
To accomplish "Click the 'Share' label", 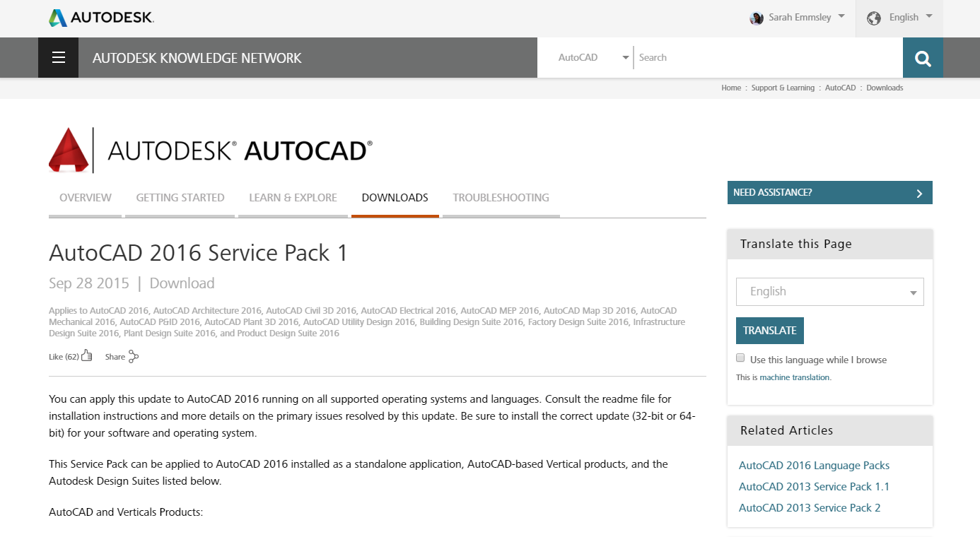I will (115, 357).
